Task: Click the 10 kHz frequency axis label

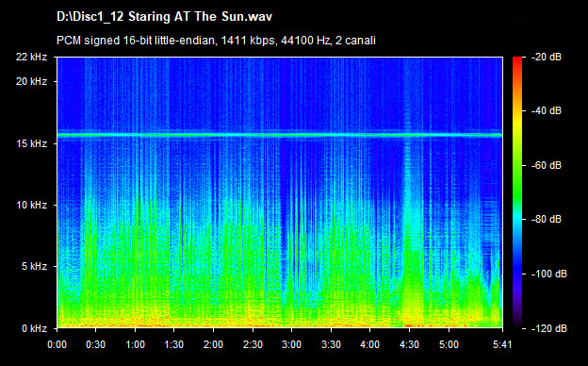Action: [31, 205]
